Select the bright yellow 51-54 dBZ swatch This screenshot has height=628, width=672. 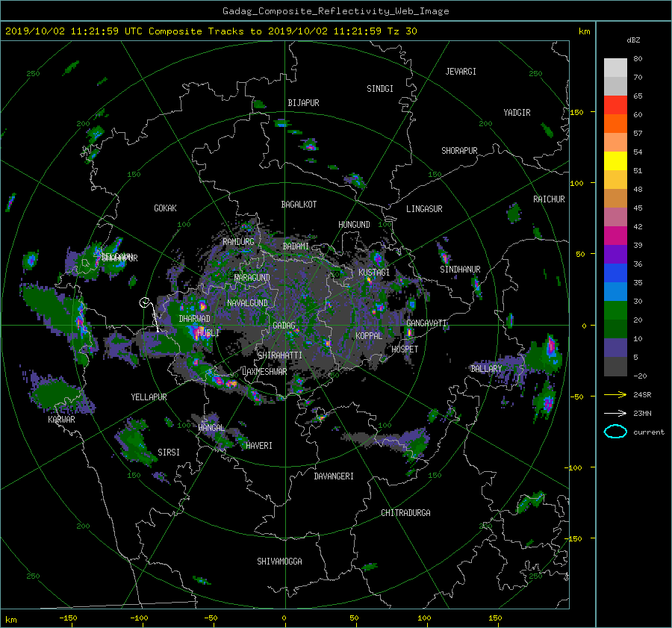(615, 161)
